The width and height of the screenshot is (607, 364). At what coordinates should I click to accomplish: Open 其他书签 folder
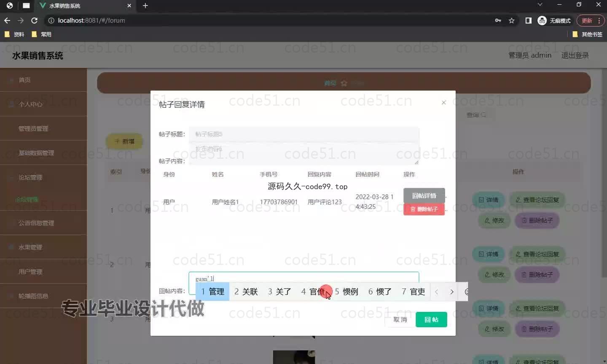tap(588, 34)
